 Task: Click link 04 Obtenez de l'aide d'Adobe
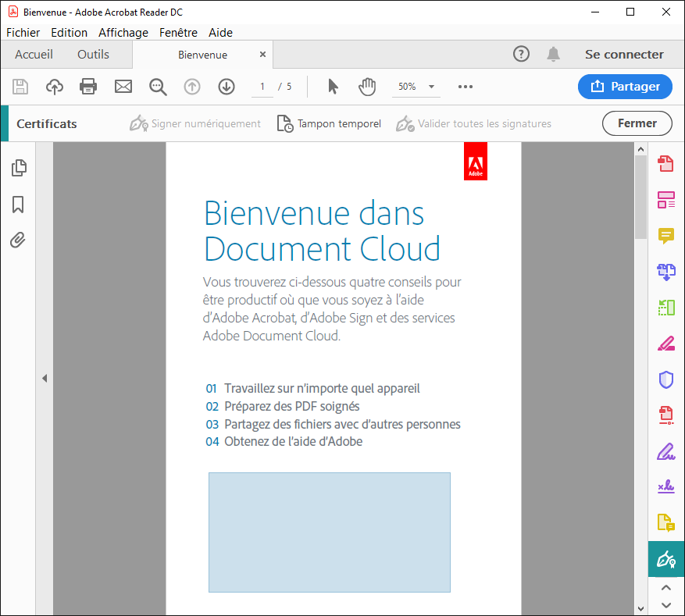click(284, 441)
